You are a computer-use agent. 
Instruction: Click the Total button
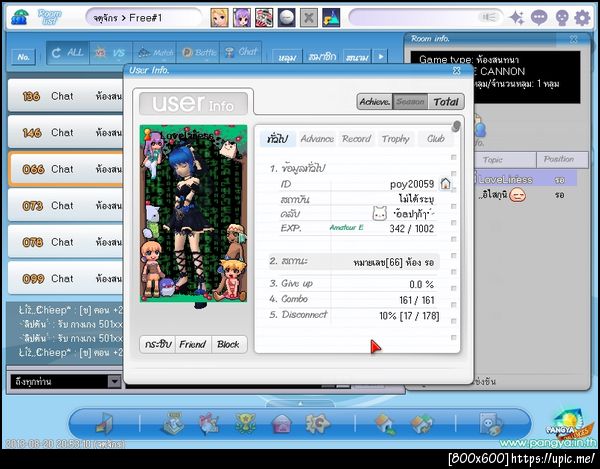tap(446, 102)
